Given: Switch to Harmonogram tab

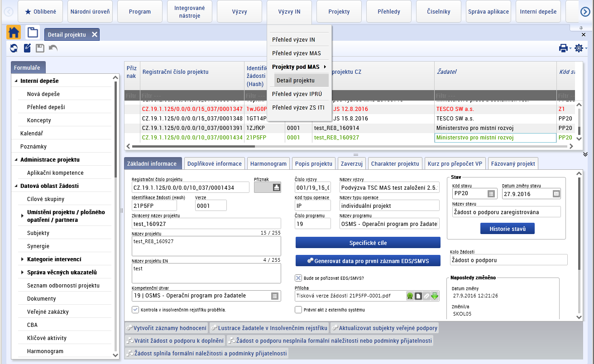Looking at the screenshot, I should click(268, 163).
